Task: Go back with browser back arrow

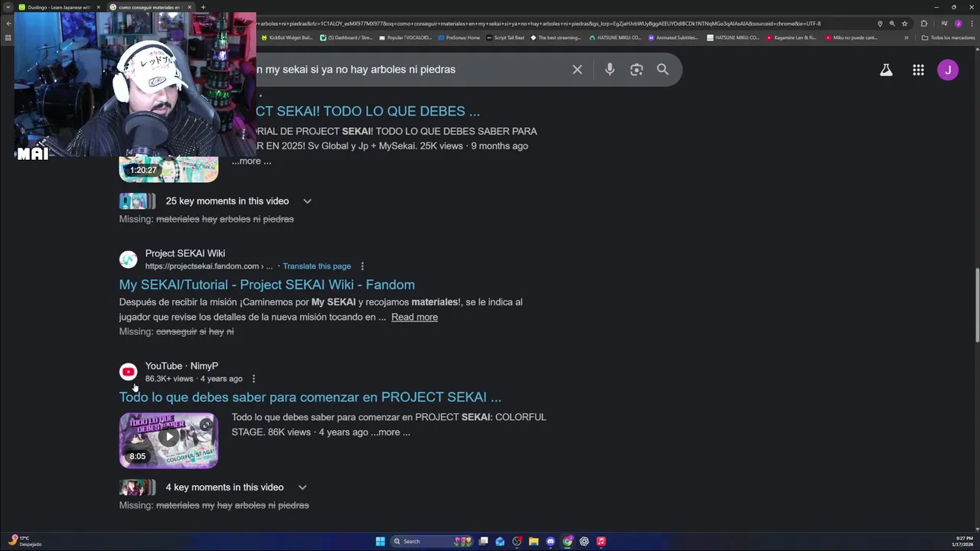Action: (8, 24)
